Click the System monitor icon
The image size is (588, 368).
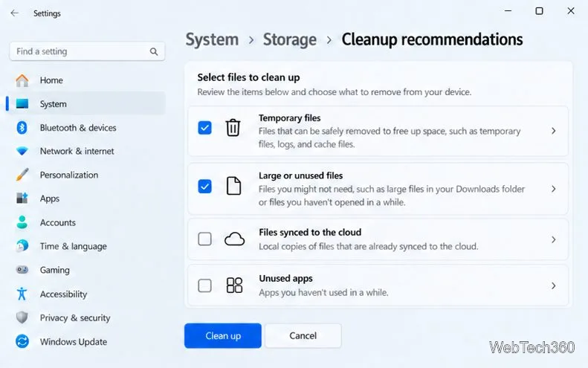[22, 103]
